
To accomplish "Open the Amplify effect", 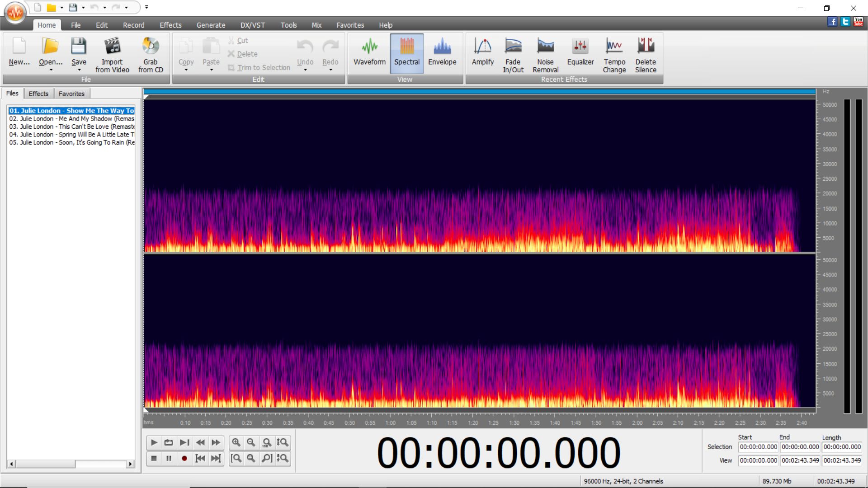I will point(482,53).
